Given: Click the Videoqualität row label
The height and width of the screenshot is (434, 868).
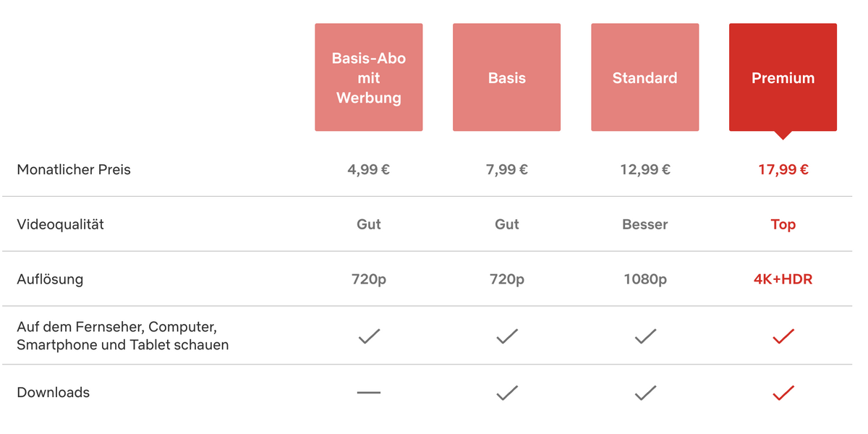Looking at the screenshot, I should [61, 224].
